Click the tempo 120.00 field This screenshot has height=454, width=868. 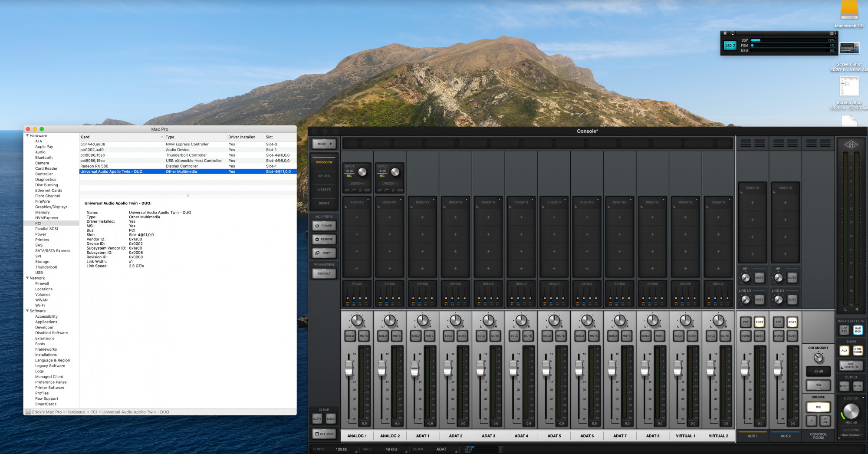[x=342, y=449]
